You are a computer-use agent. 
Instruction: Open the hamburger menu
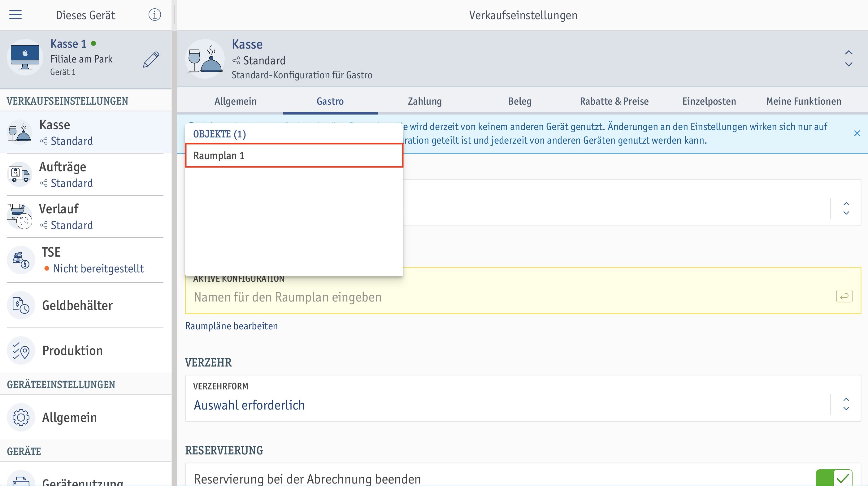(15, 15)
